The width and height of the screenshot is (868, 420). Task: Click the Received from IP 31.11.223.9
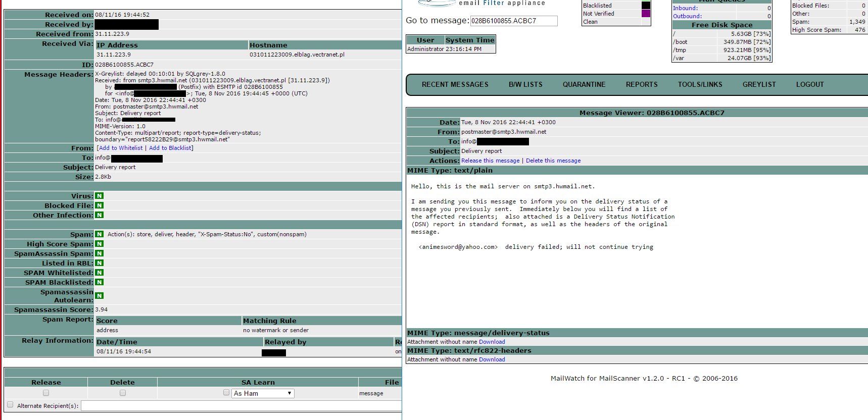coord(112,34)
